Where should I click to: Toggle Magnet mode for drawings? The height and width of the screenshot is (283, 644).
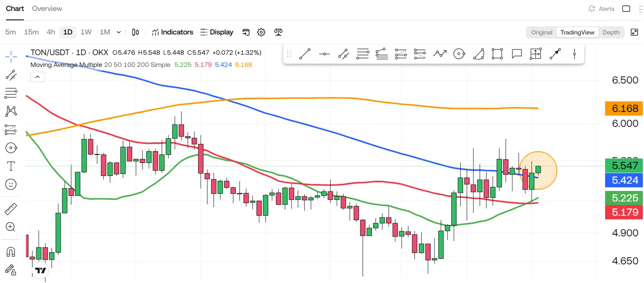pyautogui.click(x=11, y=252)
